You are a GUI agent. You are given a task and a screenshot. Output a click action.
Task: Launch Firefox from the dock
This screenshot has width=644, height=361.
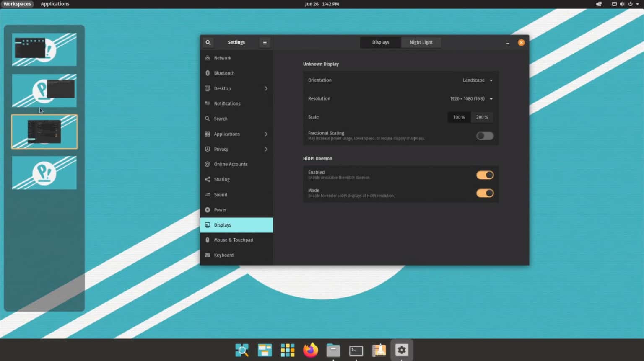point(310,350)
